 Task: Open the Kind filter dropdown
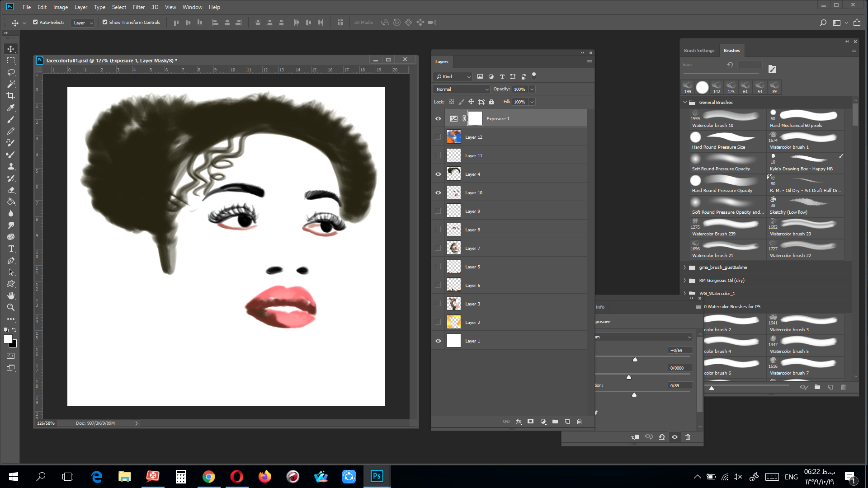coord(453,77)
